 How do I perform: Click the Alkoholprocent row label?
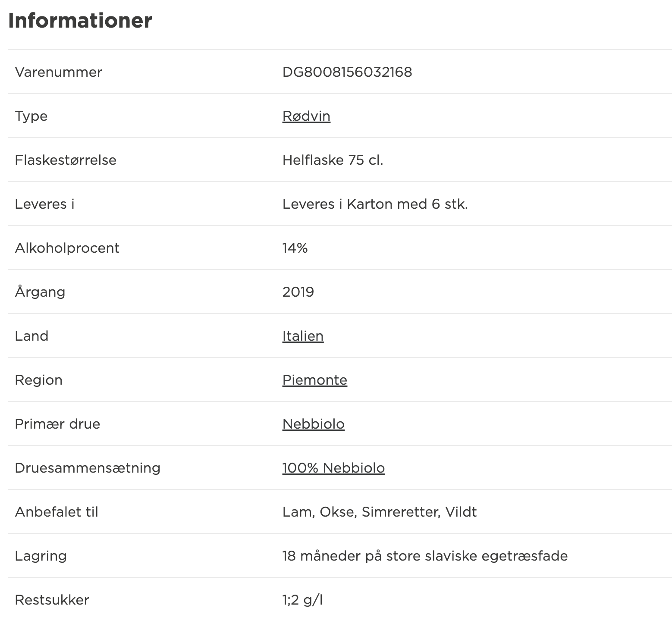(x=67, y=248)
